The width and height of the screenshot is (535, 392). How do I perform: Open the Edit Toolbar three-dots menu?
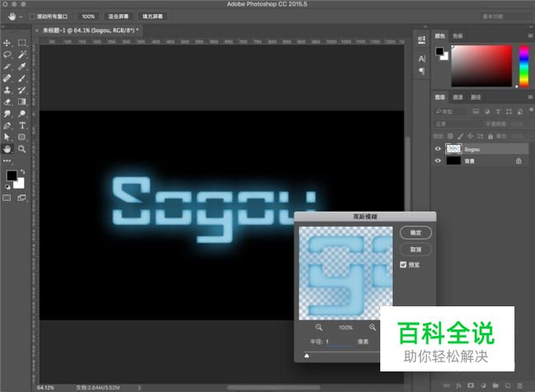[7, 161]
